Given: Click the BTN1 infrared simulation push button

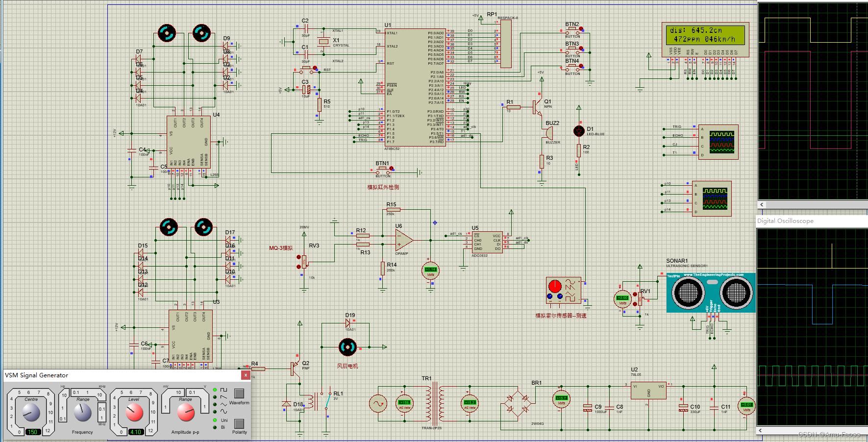Looking at the screenshot, I should point(383,172).
